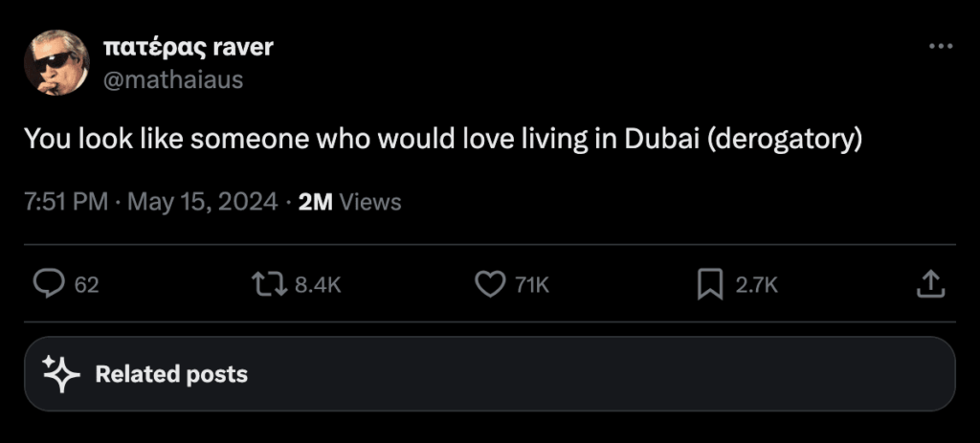980x443 pixels.
Task: Click the reply speech bubble icon
Action: (48, 283)
